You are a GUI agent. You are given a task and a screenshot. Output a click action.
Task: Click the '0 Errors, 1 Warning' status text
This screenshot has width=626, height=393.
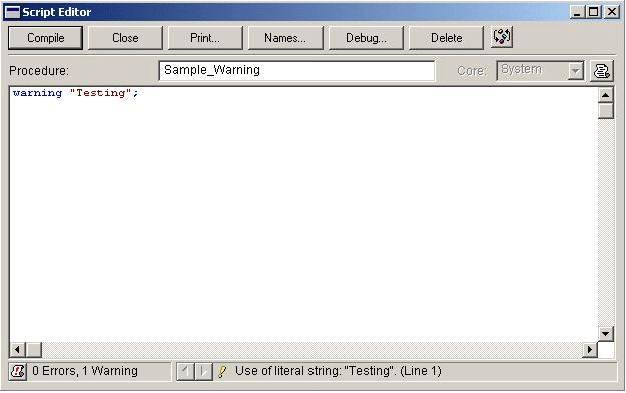pyautogui.click(x=85, y=371)
